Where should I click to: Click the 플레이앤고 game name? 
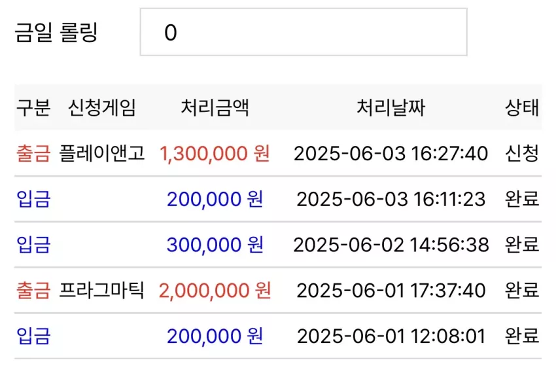[102, 153]
